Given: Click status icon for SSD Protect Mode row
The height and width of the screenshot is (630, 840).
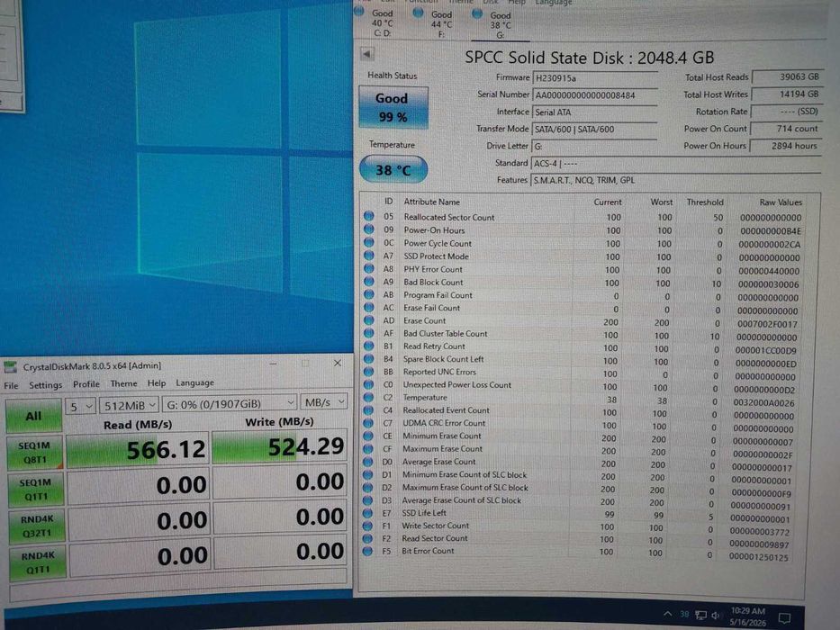Looking at the screenshot, I should [x=369, y=255].
